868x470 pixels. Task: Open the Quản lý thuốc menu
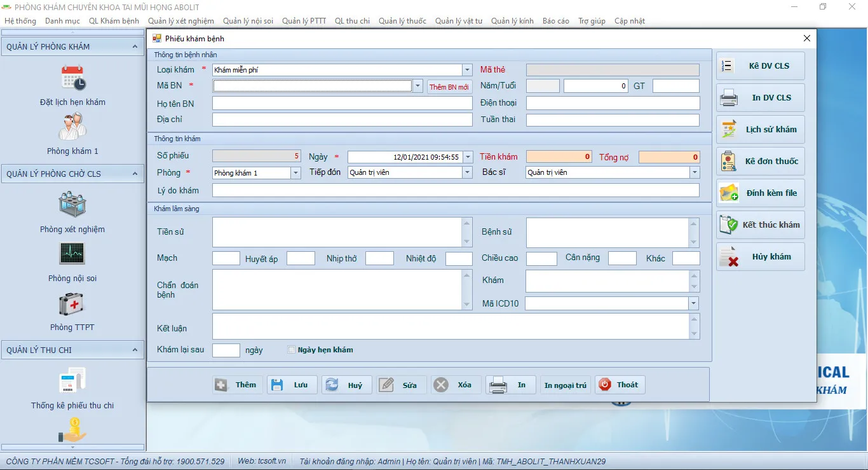pyautogui.click(x=402, y=21)
